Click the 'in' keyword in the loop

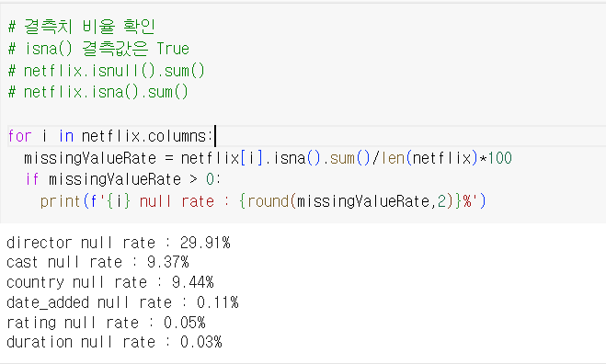coord(66,136)
